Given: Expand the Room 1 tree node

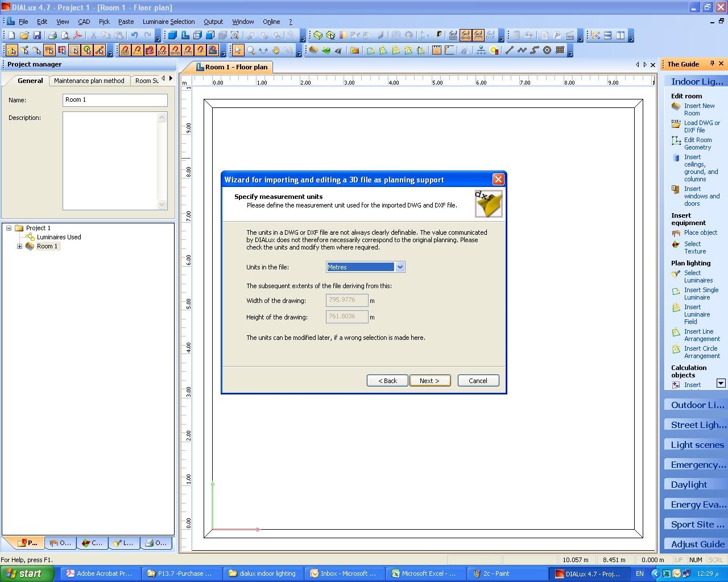Looking at the screenshot, I should (x=20, y=246).
